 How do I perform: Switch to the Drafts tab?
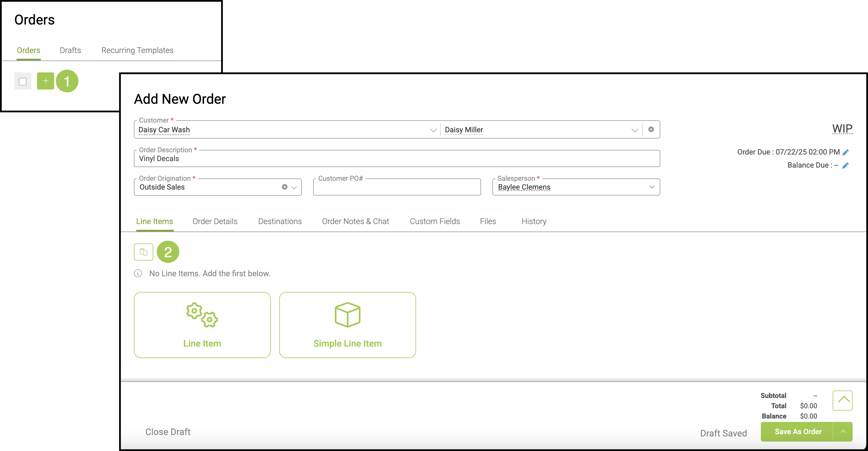[x=70, y=50]
